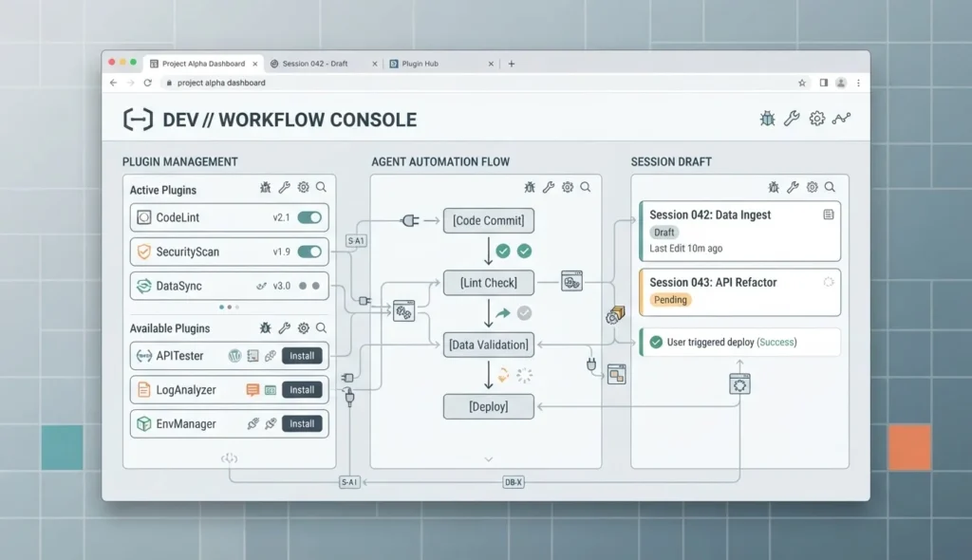The height and width of the screenshot is (560, 972).
Task: Open browser profile avatar
Action: point(841,83)
